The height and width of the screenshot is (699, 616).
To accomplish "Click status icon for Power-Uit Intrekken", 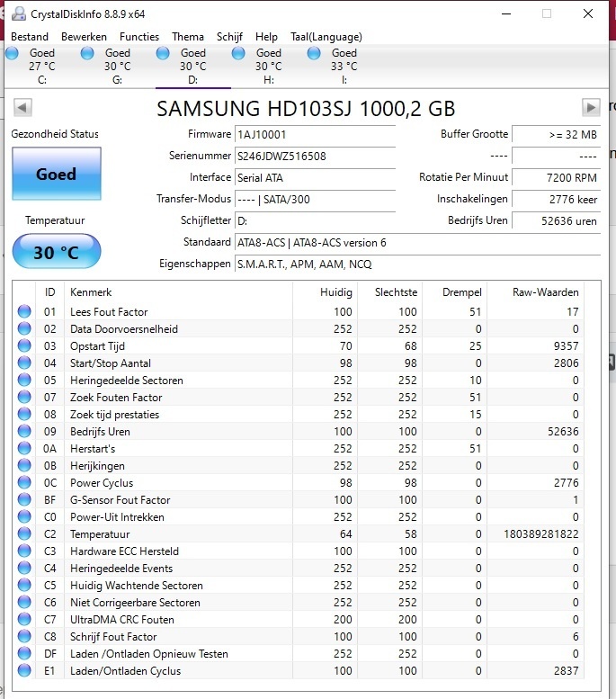I will tap(24, 516).
